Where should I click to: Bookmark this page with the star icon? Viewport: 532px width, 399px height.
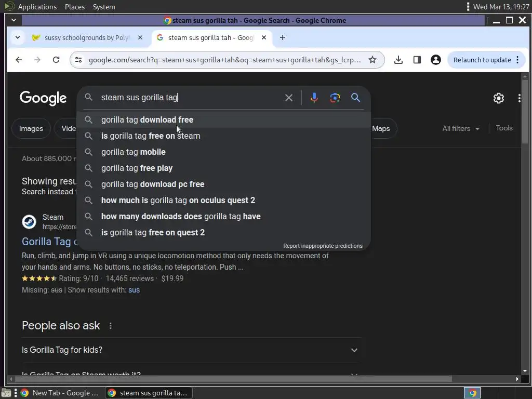tap(373, 60)
